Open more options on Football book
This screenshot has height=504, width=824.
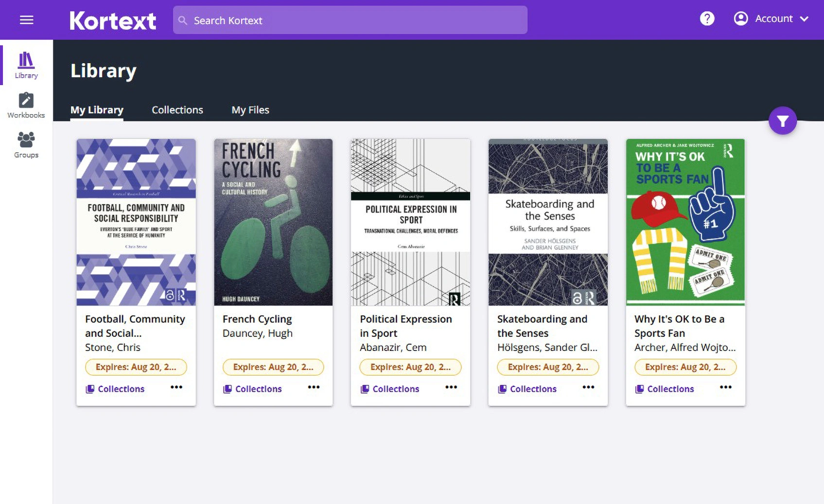(x=176, y=387)
